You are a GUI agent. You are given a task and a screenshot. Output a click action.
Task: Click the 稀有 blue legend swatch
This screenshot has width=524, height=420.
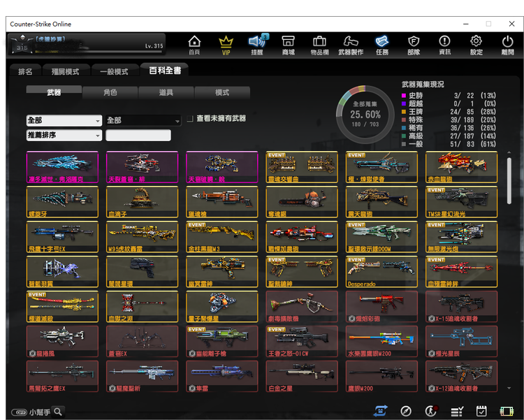403,128
